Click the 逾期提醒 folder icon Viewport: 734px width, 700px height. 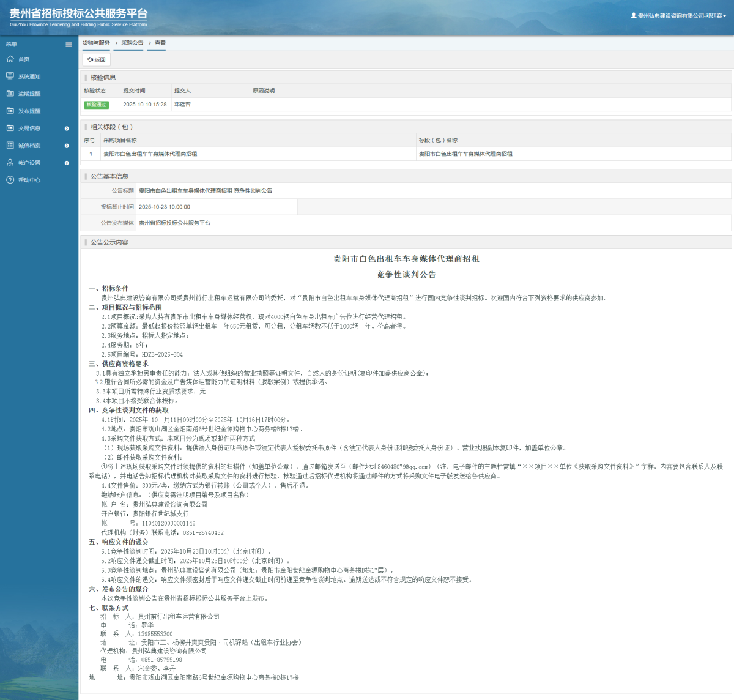pos(10,94)
